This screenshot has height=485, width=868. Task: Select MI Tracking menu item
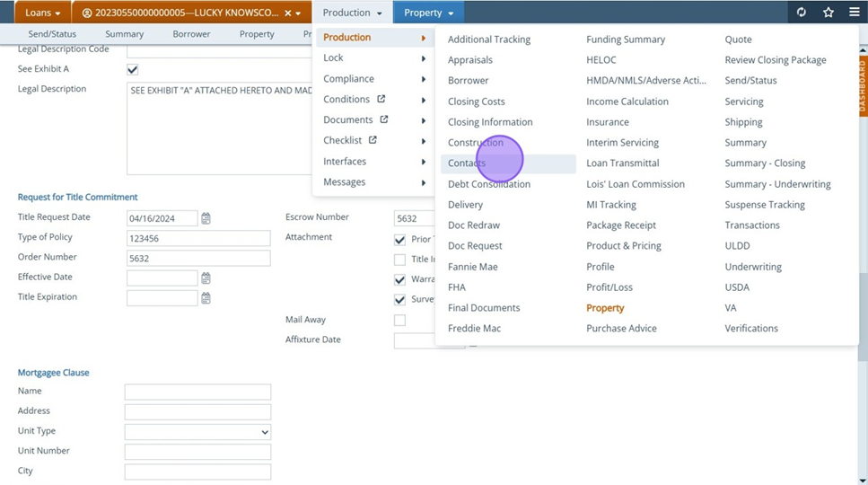click(x=611, y=205)
